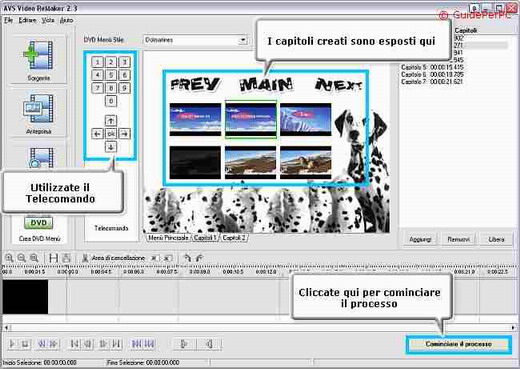Select Capitolo 7 in the chapters list
The width and height of the screenshot is (520, 369).
[x=432, y=82]
